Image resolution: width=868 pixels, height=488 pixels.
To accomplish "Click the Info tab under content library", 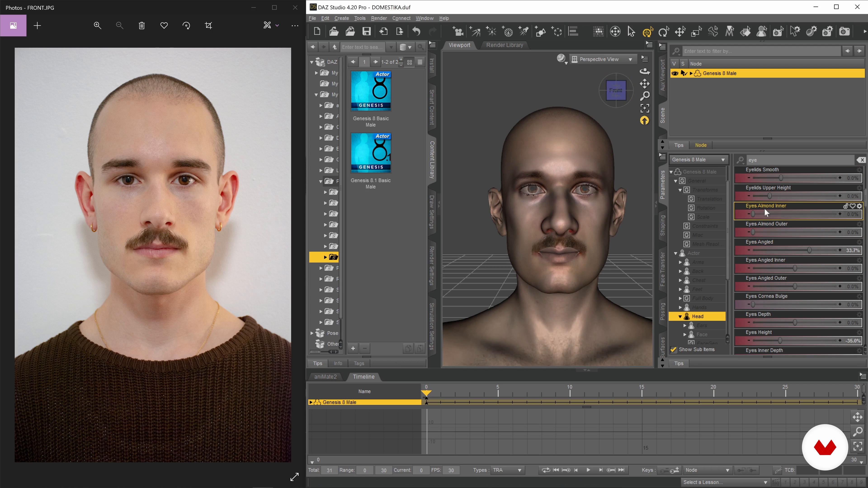I will [x=338, y=364].
